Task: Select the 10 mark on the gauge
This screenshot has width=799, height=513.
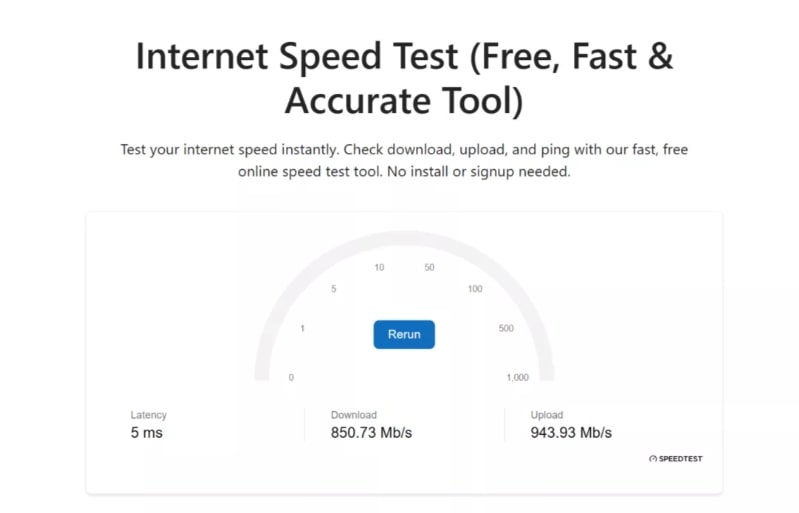Action: pos(379,267)
